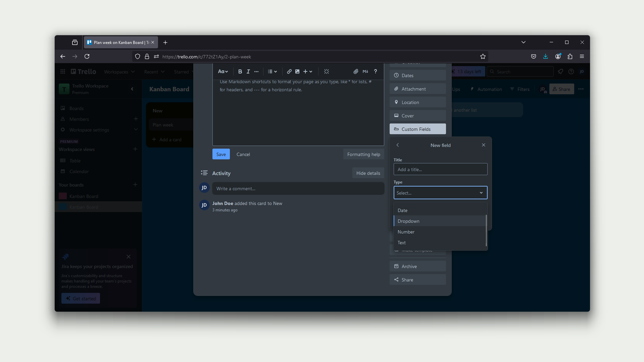Open board Automation menu
Viewport: 644px width, 362px height.
[486, 89]
